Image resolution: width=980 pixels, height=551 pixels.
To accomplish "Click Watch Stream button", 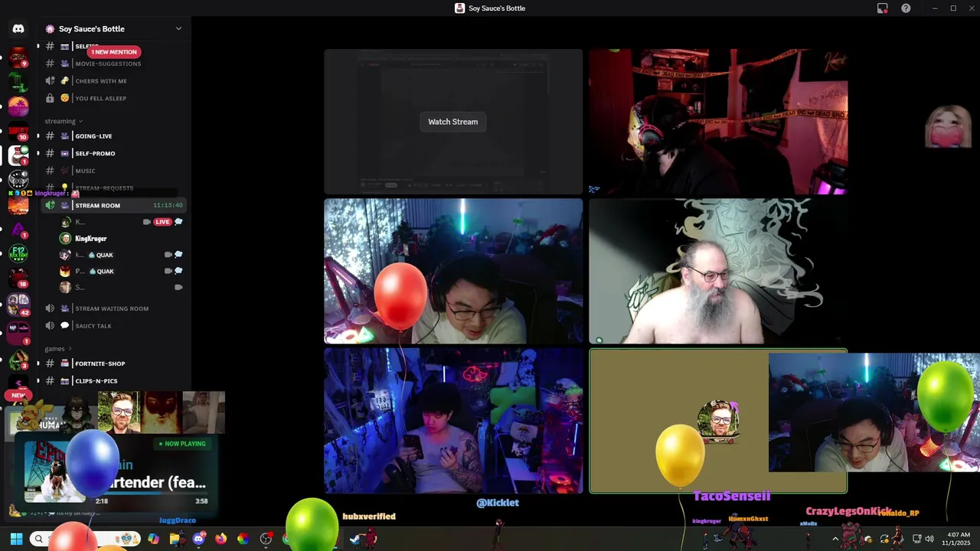I will coord(452,122).
